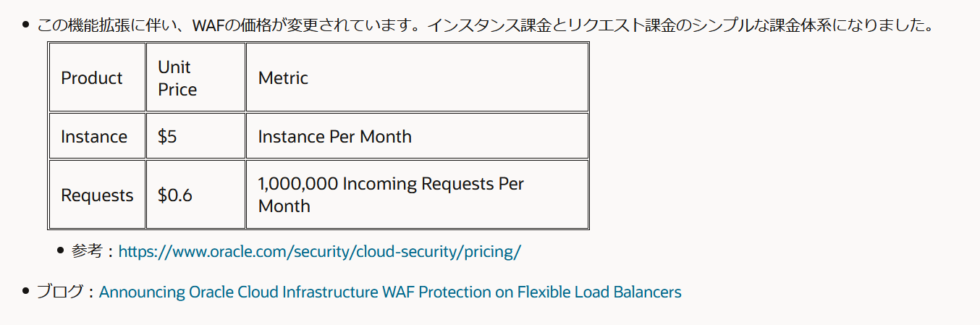Select the Requests table cell

click(x=97, y=195)
